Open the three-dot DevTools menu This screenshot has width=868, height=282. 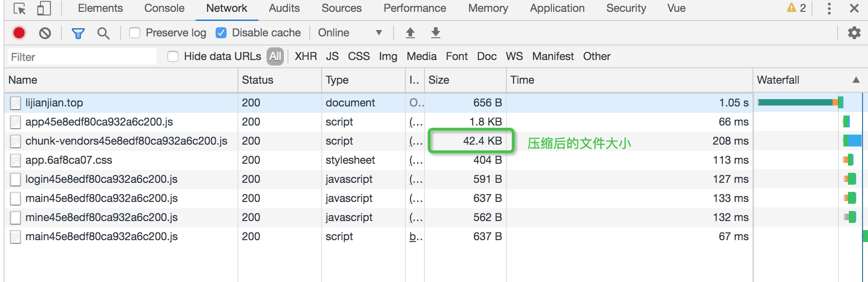pos(829,8)
